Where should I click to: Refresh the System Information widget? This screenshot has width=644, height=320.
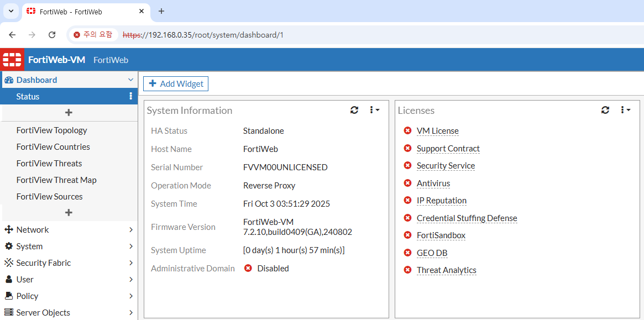tap(354, 109)
